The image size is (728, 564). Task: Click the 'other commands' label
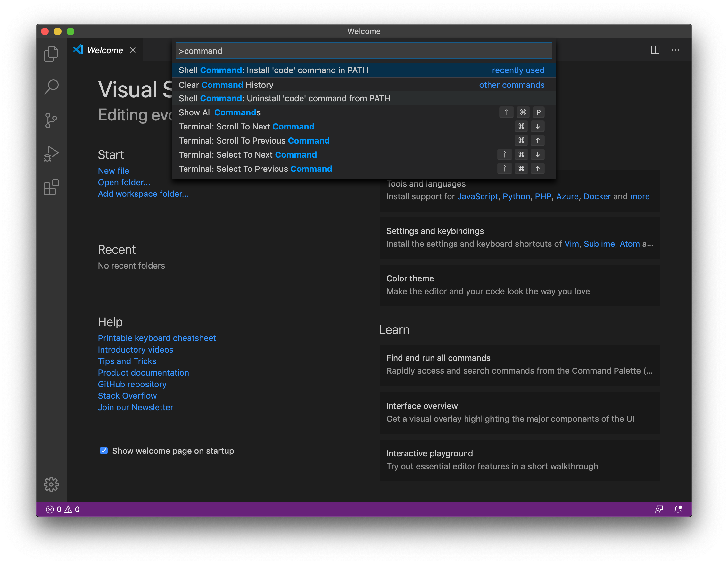[x=512, y=85]
